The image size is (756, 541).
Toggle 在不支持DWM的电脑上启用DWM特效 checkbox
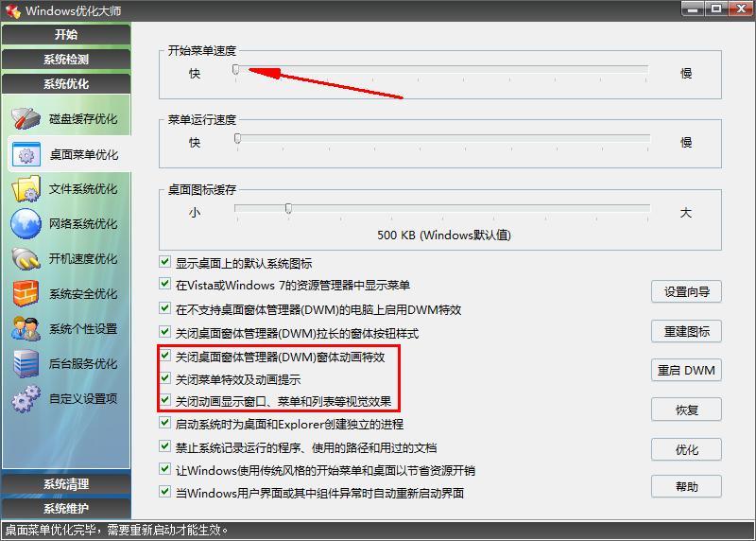click(164, 308)
